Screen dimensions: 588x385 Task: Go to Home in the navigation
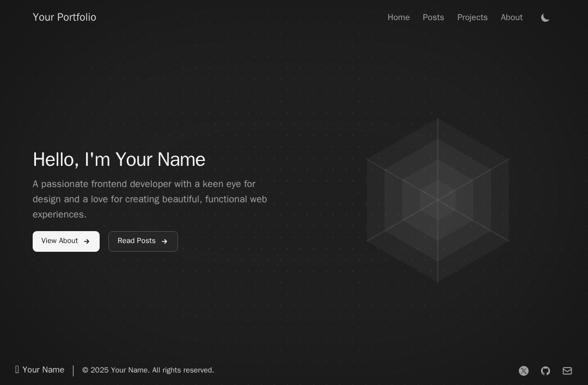click(x=399, y=18)
